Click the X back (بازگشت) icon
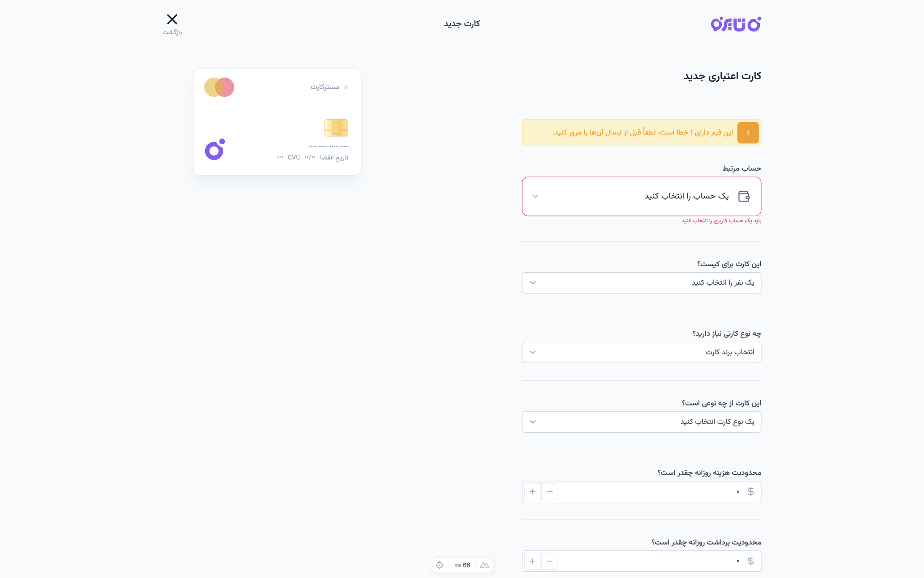This screenshot has width=924, height=578. 172,19
